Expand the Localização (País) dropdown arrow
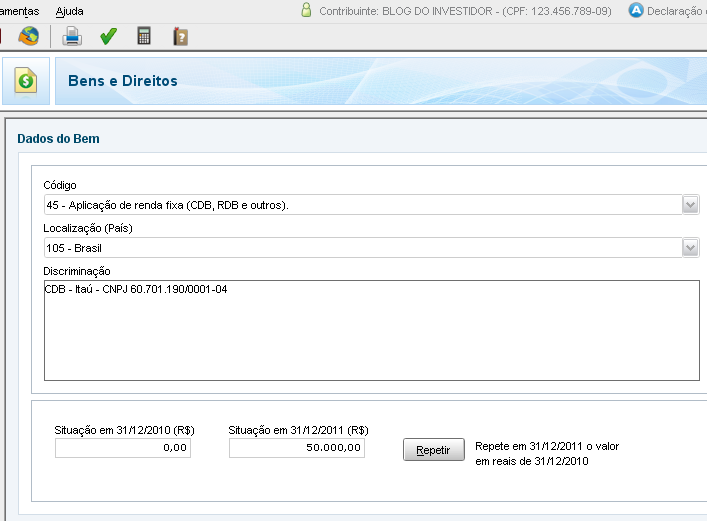This screenshot has height=521, width=707. (690, 248)
